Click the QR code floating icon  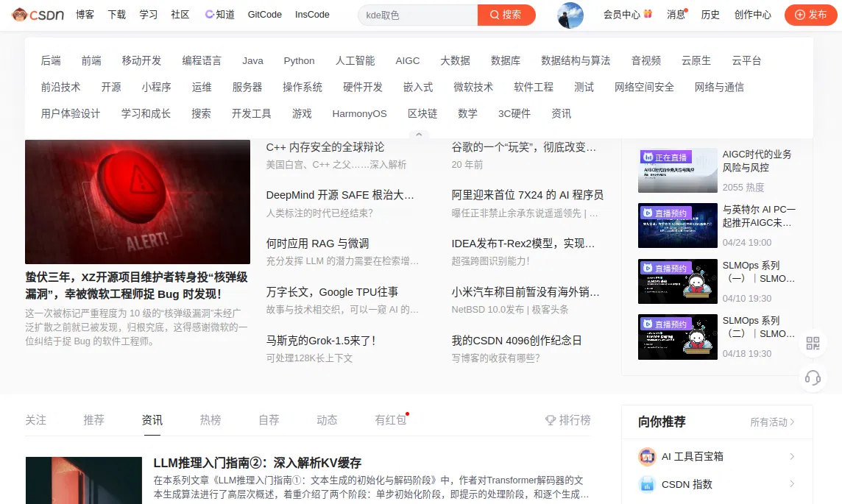point(813,343)
